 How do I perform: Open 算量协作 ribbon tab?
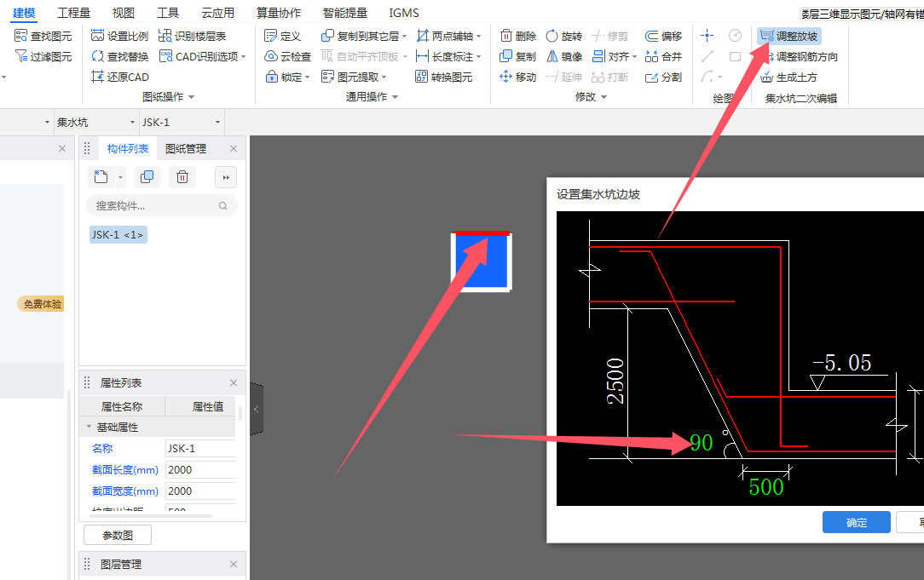(x=279, y=13)
